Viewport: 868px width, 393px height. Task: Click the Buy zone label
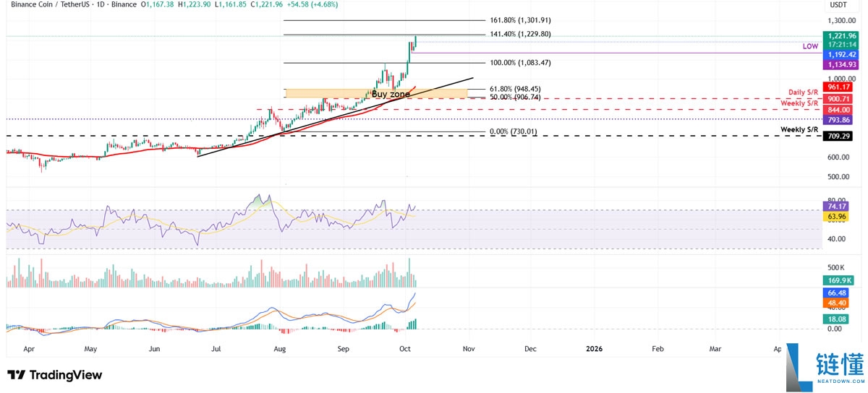click(x=391, y=94)
